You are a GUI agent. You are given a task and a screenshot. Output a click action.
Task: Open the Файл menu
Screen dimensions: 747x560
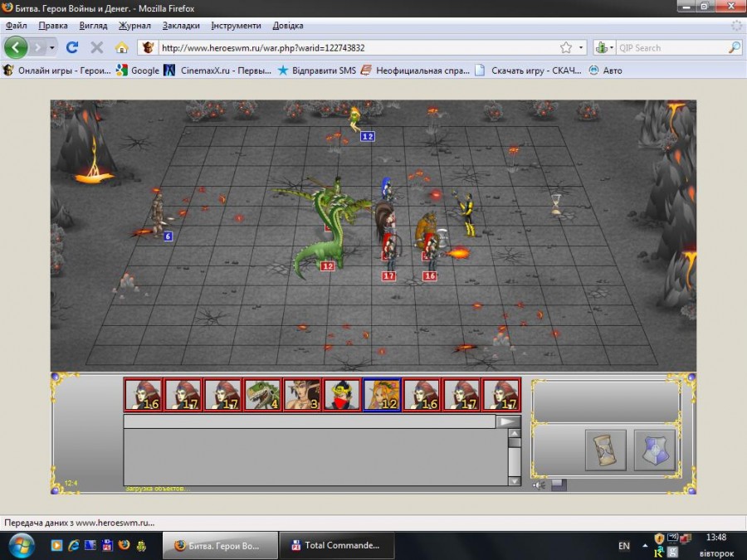[x=17, y=26]
